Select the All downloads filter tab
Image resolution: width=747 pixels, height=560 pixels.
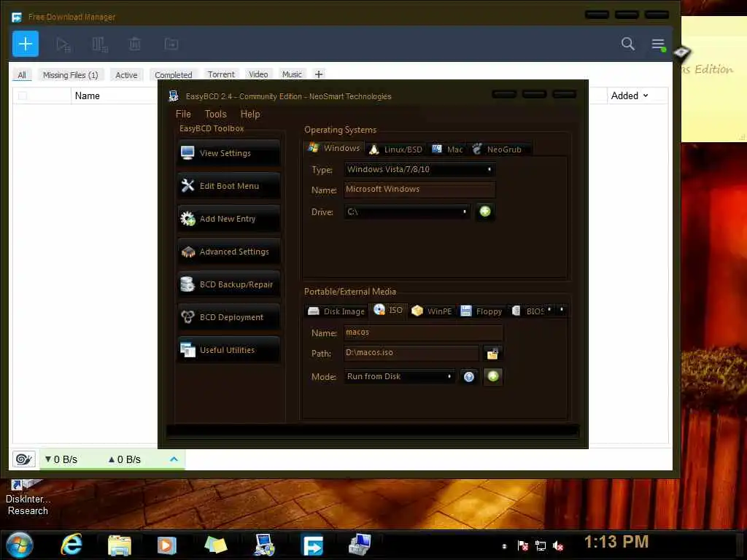pos(22,75)
